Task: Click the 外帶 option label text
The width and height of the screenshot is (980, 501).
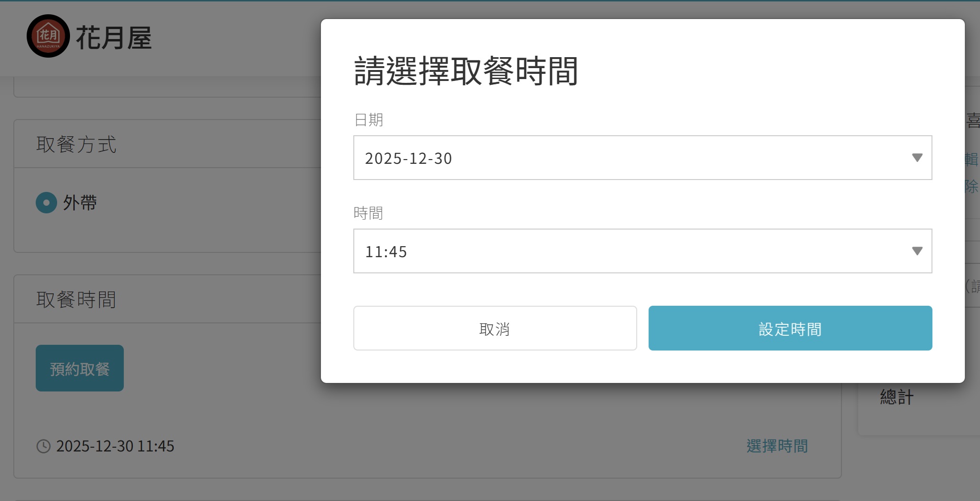Action: pos(80,203)
